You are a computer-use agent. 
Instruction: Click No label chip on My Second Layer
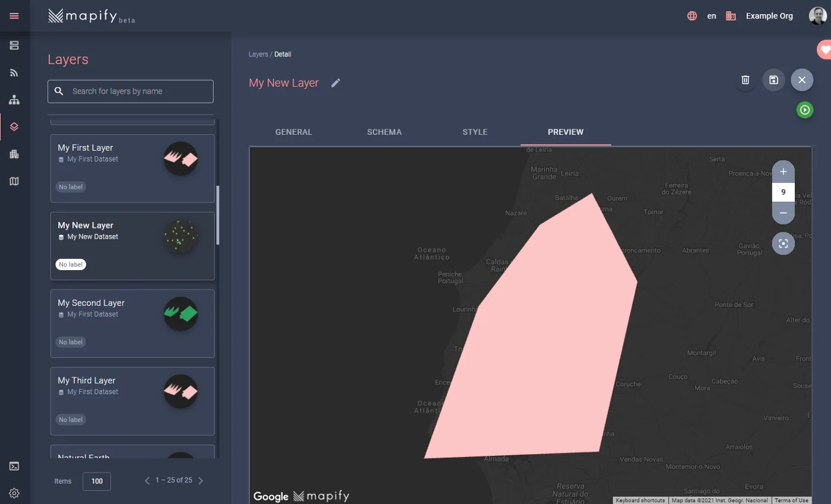(71, 342)
